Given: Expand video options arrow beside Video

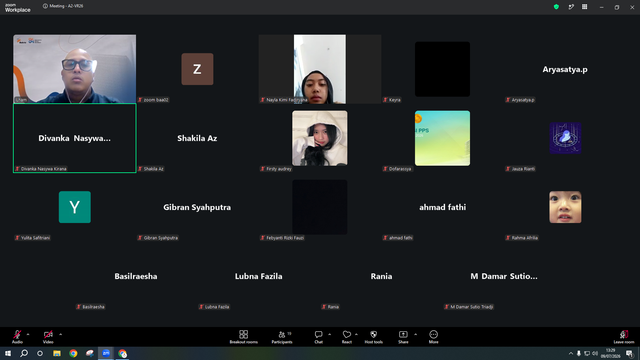Looking at the screenshot, I should tap(60, 334).
